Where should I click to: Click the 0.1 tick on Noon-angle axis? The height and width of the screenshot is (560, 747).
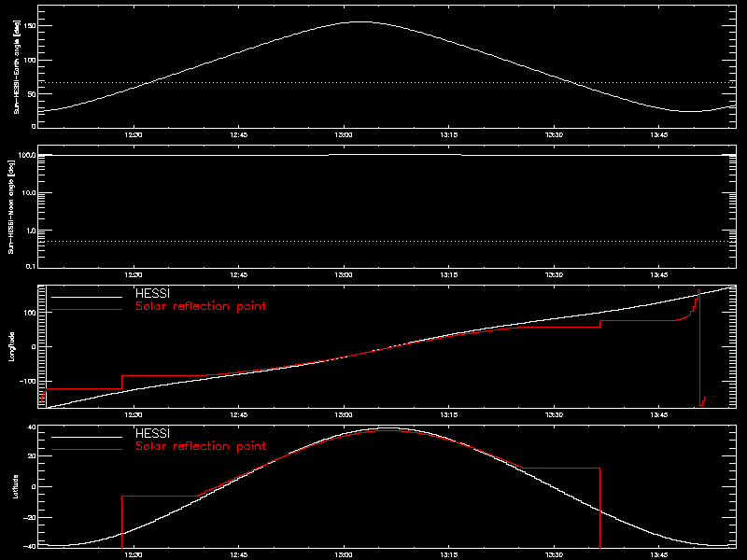(31, 266)
